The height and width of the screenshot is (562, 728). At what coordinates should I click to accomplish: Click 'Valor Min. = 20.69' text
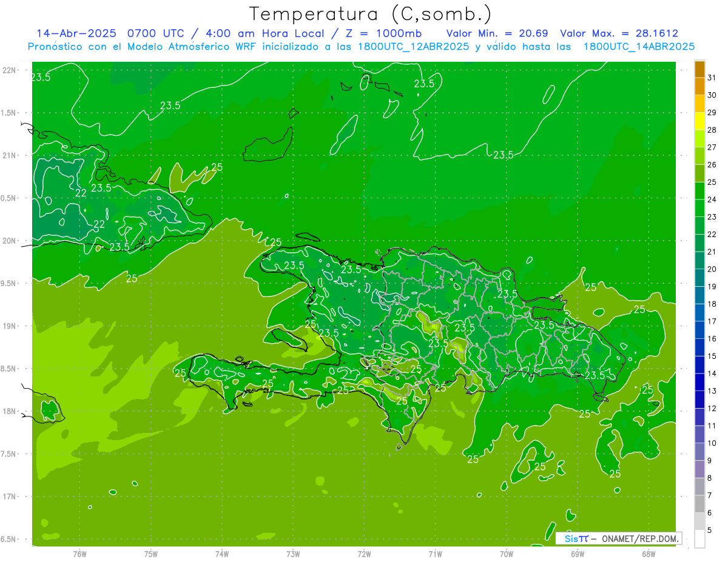click(499, 33)
